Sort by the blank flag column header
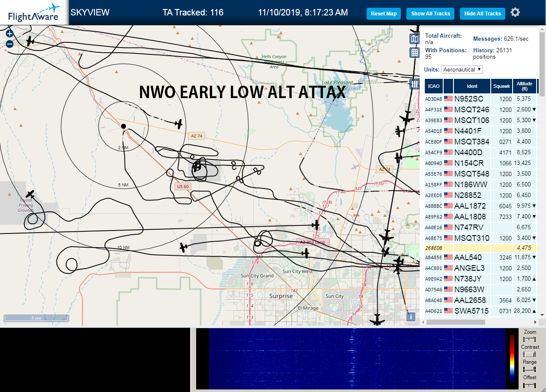The image size is (546, 392). pyautogui.click(x=448, y=86)
